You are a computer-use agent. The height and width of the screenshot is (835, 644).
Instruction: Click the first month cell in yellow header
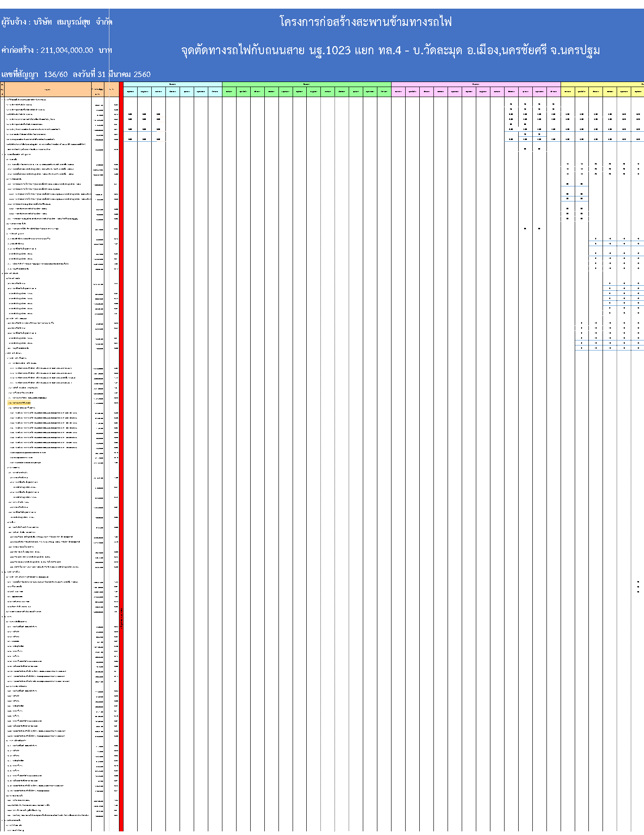coord(567,92)
